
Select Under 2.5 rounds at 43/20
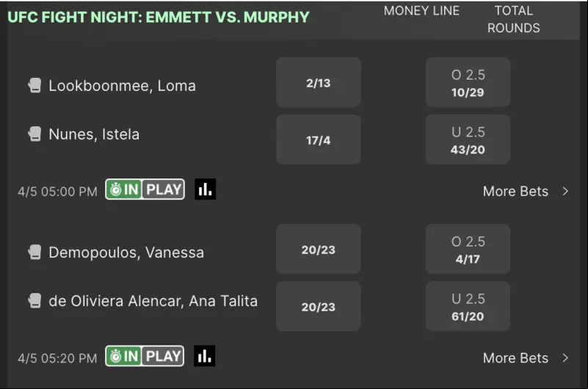click(x=468, y=139)
